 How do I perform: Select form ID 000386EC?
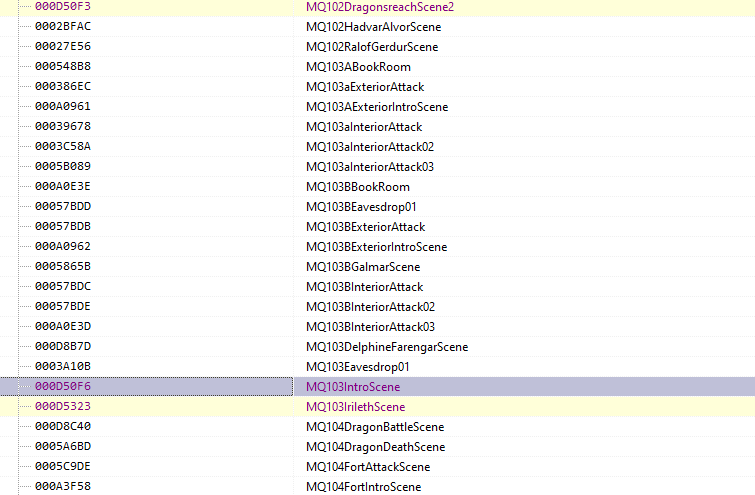(x=63, y=87)
